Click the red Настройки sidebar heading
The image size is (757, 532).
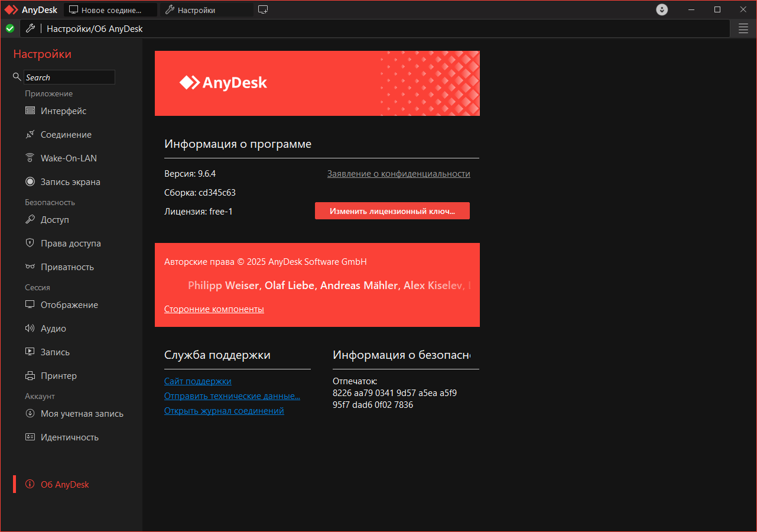(43, 54)
